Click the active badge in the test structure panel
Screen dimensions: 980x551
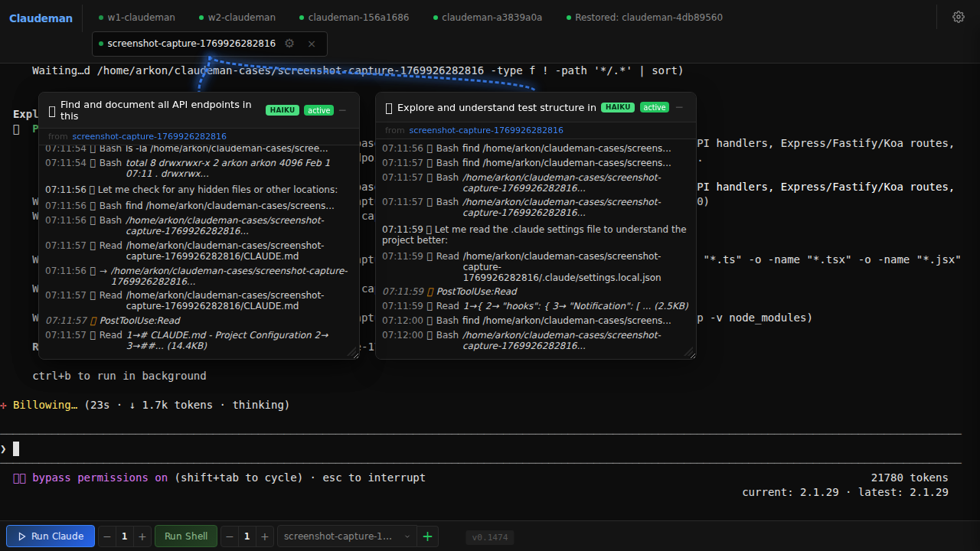[655, 107]
